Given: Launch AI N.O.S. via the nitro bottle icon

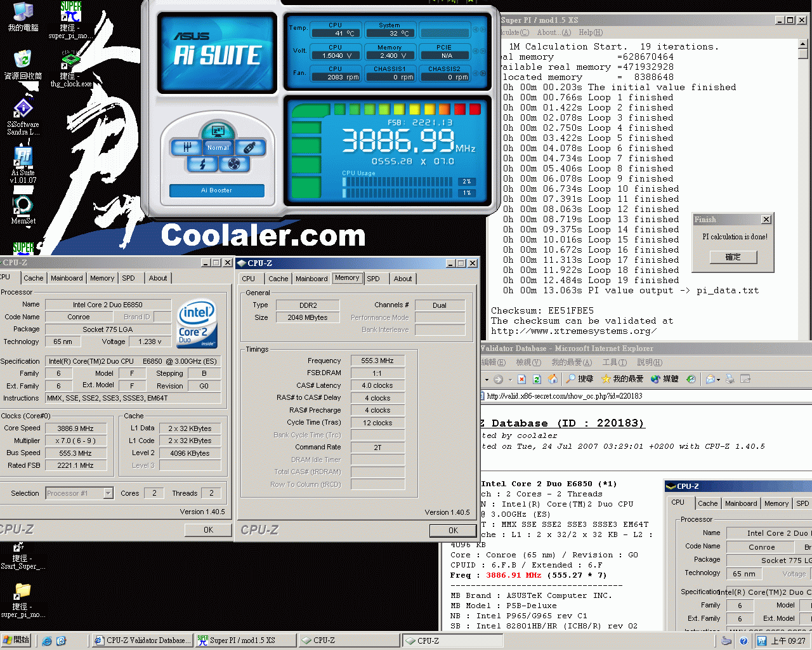Looking at the screenshot, I should click(249, 147).
